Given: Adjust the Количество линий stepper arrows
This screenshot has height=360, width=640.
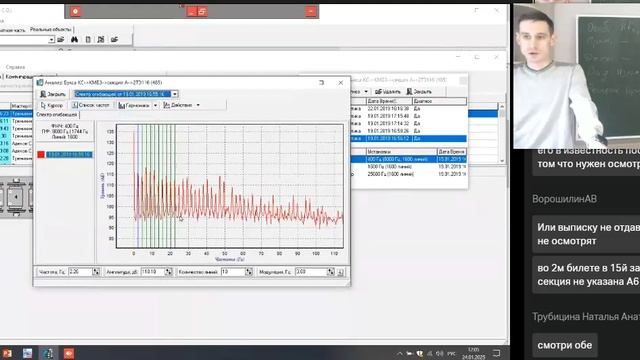Looking at the screenshot, I should click(x=249, y=271).
